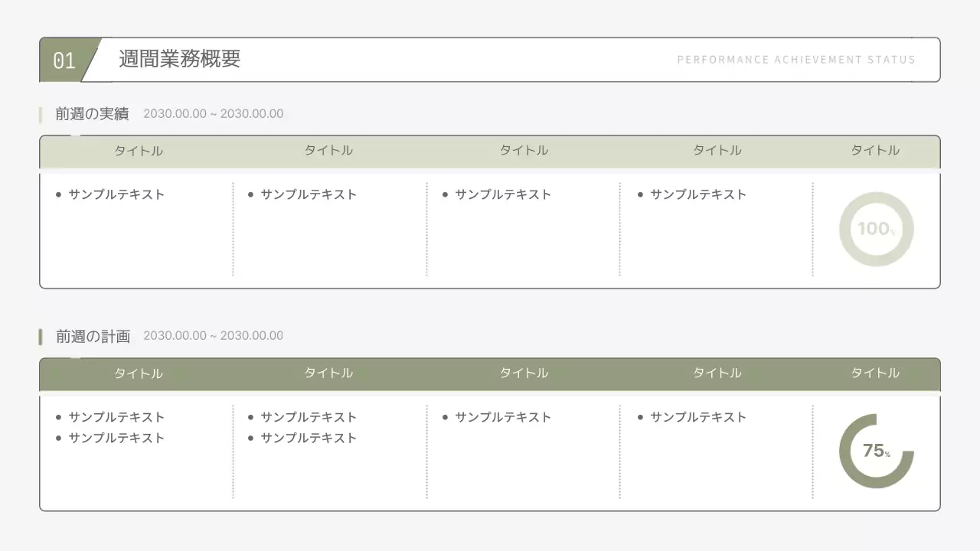This screenshot has width=980, height=551.
Task: Select the date range next to 前週の実績
Action: pyautogui.click(x=214, y=113)
